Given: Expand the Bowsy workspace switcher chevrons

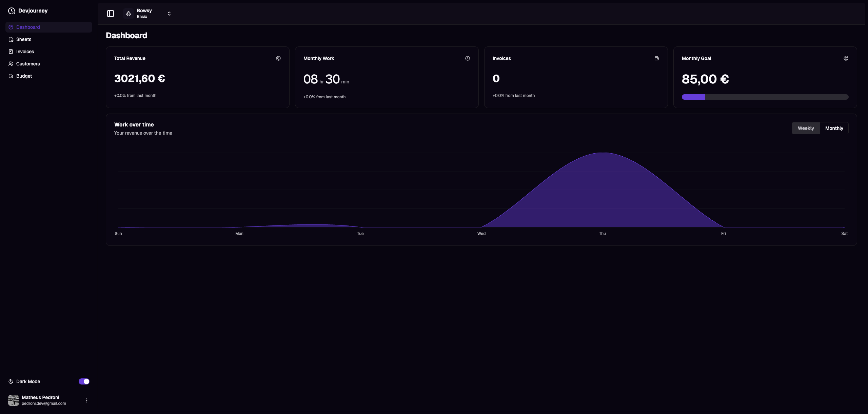Looking at the screenshot, I should click(169, 14).
